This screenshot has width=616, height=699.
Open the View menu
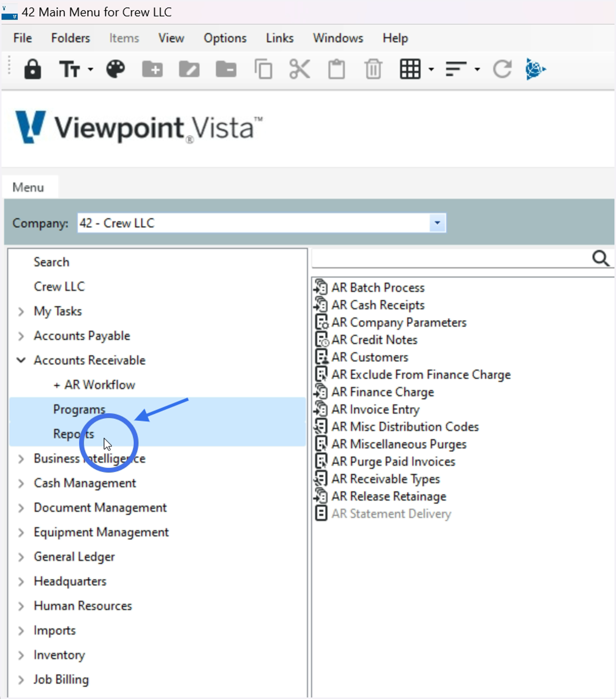click(x=171, y=38)
